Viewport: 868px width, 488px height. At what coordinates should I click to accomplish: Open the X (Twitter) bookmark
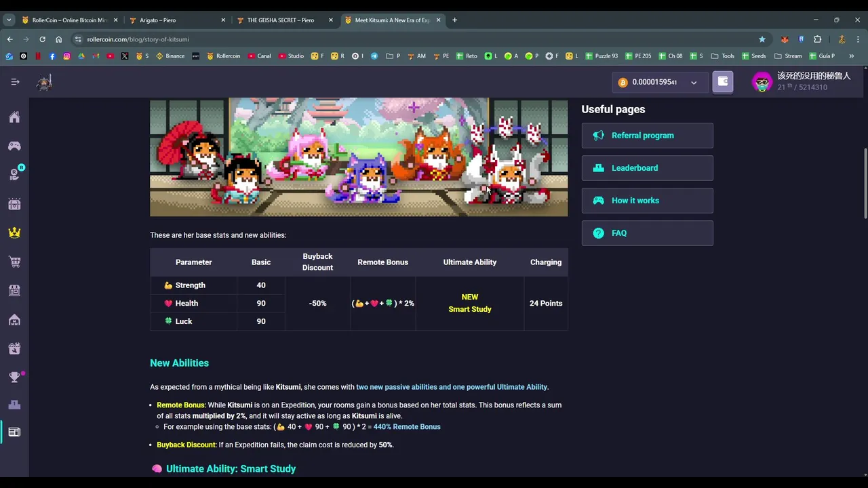click(x=125, y=56)
